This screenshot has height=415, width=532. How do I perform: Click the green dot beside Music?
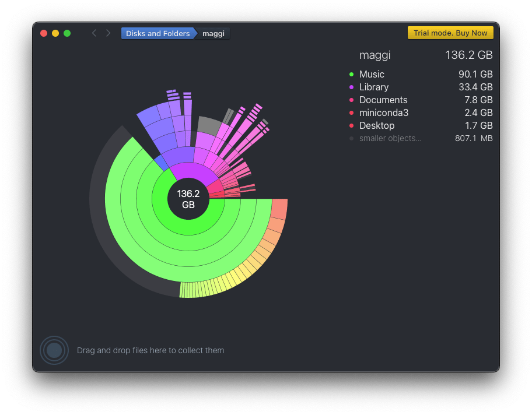pyautogui.click(x=351, y=75)
